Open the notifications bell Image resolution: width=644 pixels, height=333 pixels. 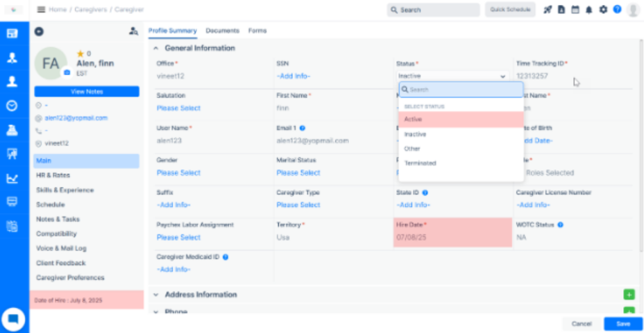click(x=589, y=10)
